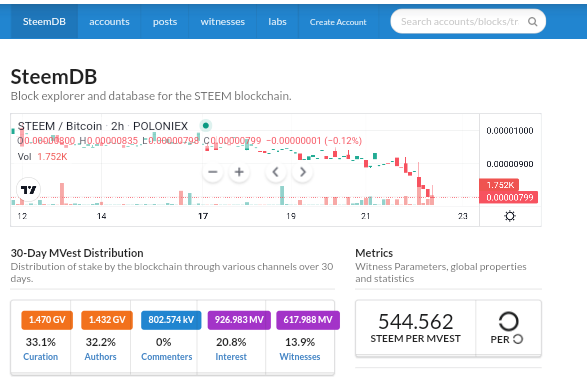Zoom out the chart with minus button
587x380 pixels.
[213, 172]
